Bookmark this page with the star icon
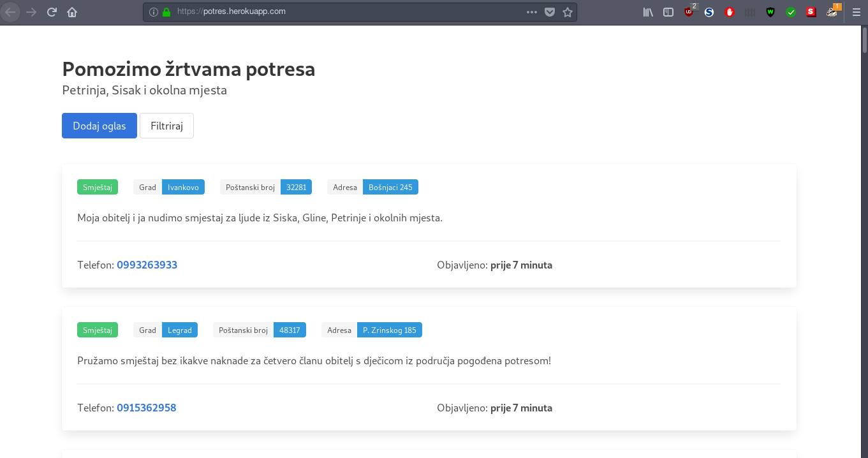 (567, 11)
